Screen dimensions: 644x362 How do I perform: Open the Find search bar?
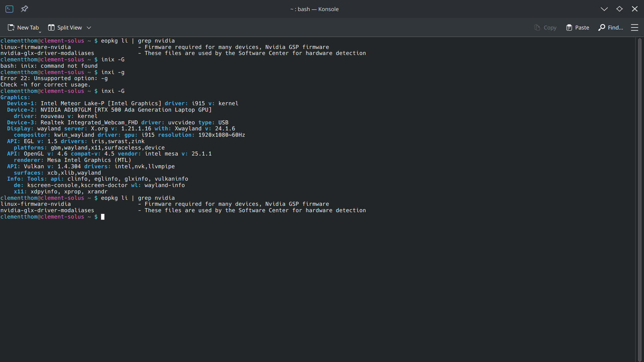[x=610, y=27]
